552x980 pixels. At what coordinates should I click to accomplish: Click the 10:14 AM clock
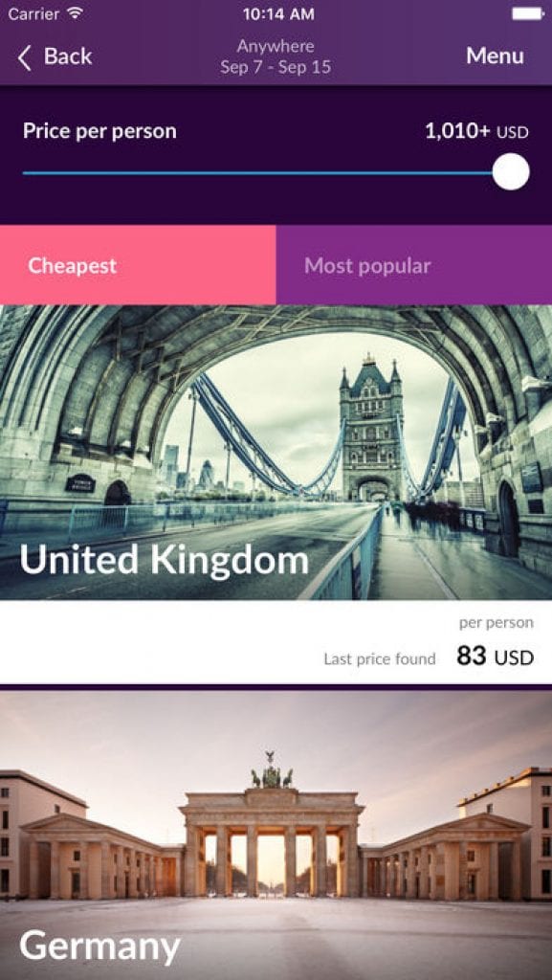click(x=278, y=13)
